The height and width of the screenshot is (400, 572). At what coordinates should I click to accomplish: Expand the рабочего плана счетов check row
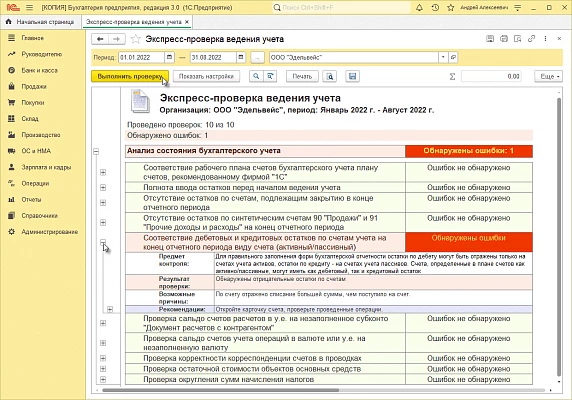click(103, 172)
